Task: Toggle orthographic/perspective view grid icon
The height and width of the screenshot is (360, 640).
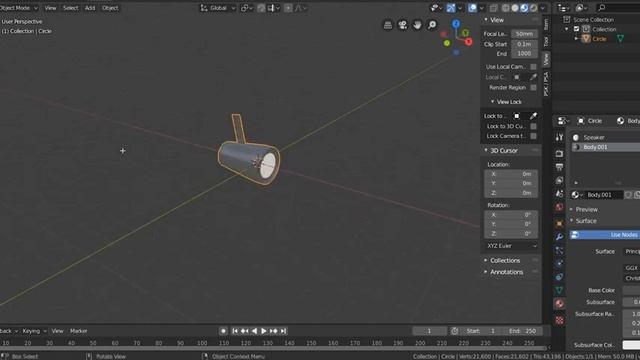Action: coord(388,25)
